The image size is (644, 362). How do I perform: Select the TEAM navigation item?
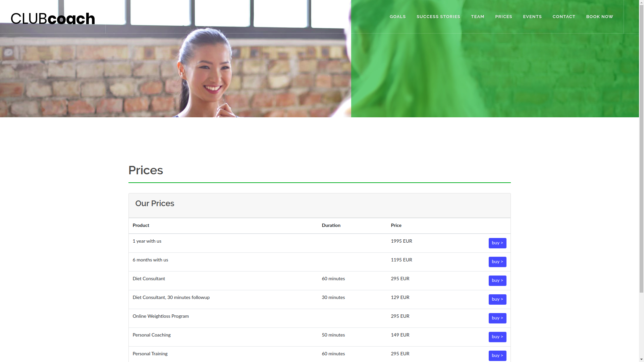[477, 17]
